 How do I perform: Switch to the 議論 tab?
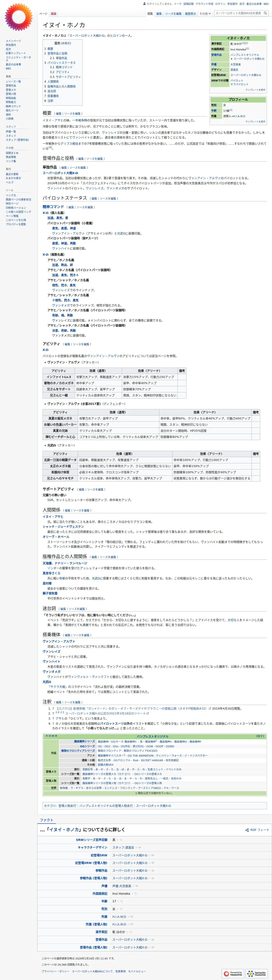[54, 14]
